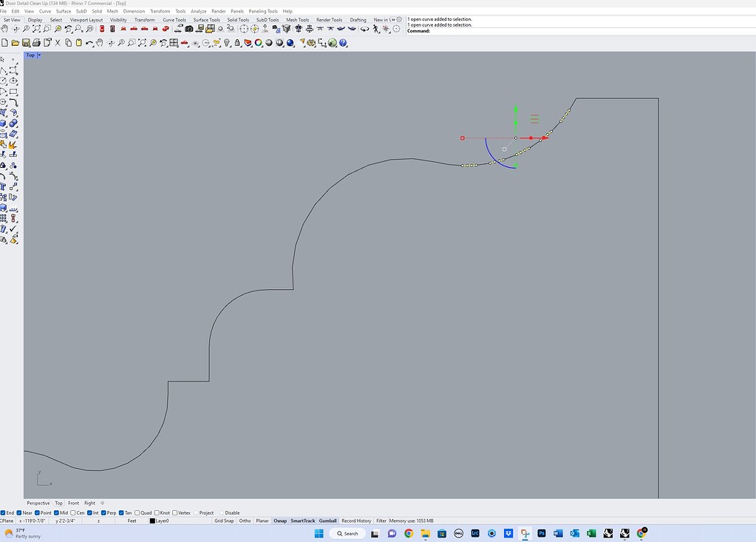Screen dimensions: 756x542
Task: Select the Pan tool in the top toolbar
Action: click(x=101, y=43)
